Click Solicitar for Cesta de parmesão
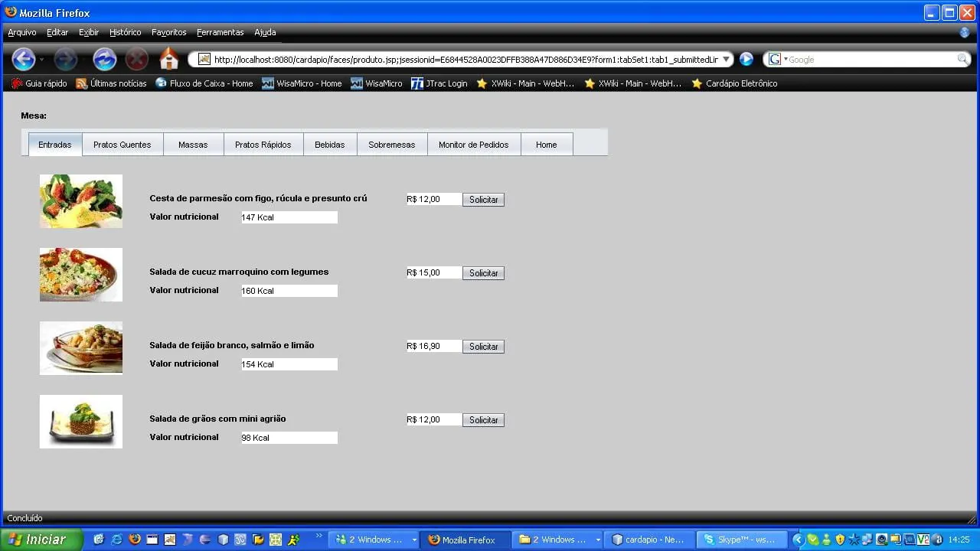The width and height of the screenshot is (980, 551). click(x=484, y=200)
